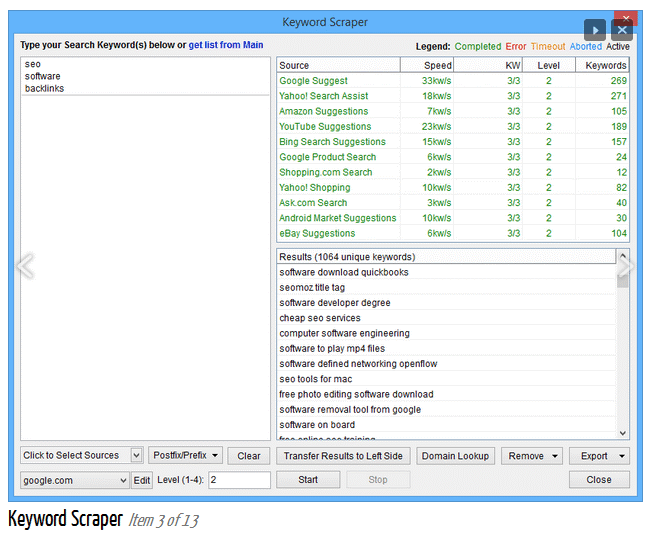The width and height of the screenshot is (648, 542).
Task: Open the google.com domain combo box
Action: coord(75,480)
